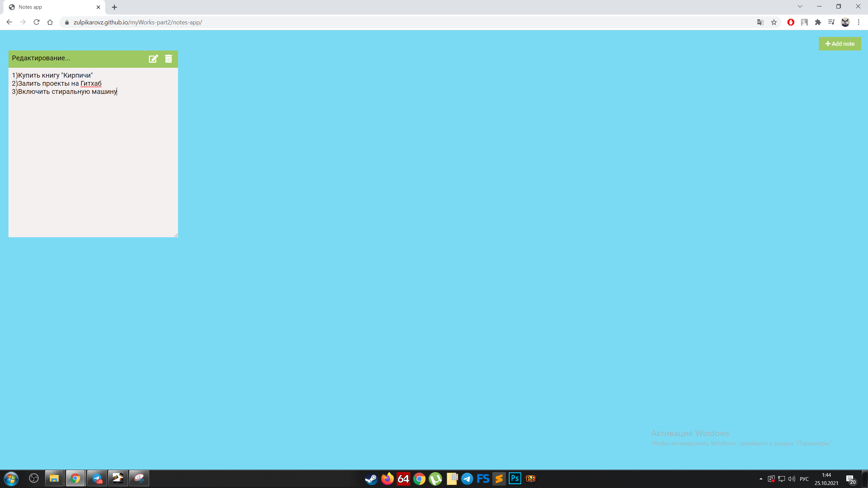Click the Add note button

tap(840, 44)
